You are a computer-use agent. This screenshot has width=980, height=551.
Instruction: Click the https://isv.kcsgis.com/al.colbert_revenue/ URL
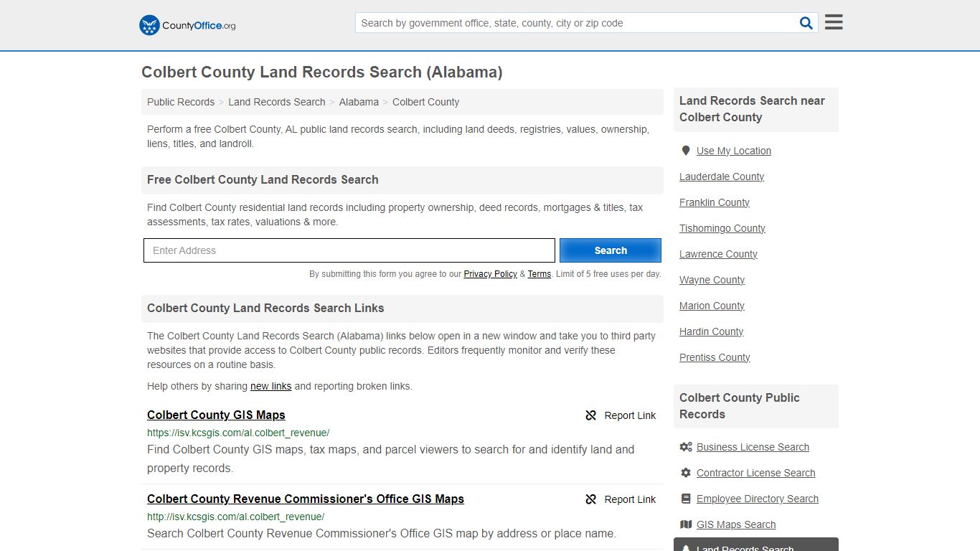[x=238, y=433]
